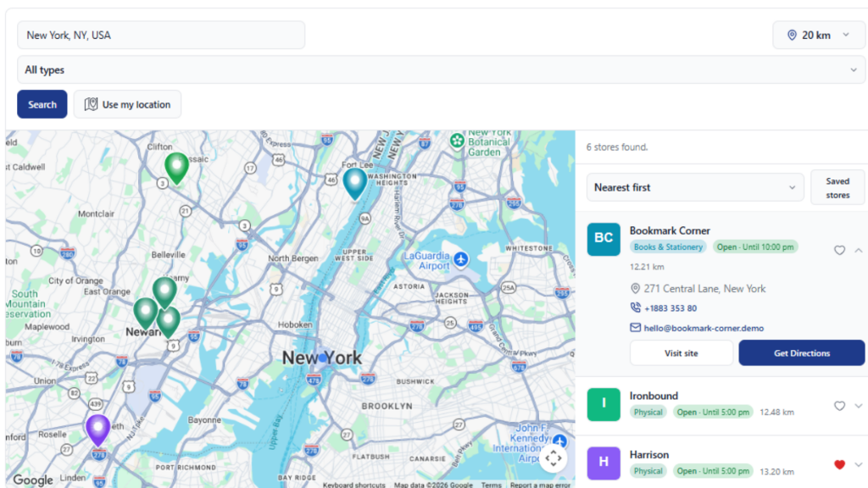Screen dimensions: 868x488
Task: Toggle the heart icon for Ironbound
Action: click(839, 406)
